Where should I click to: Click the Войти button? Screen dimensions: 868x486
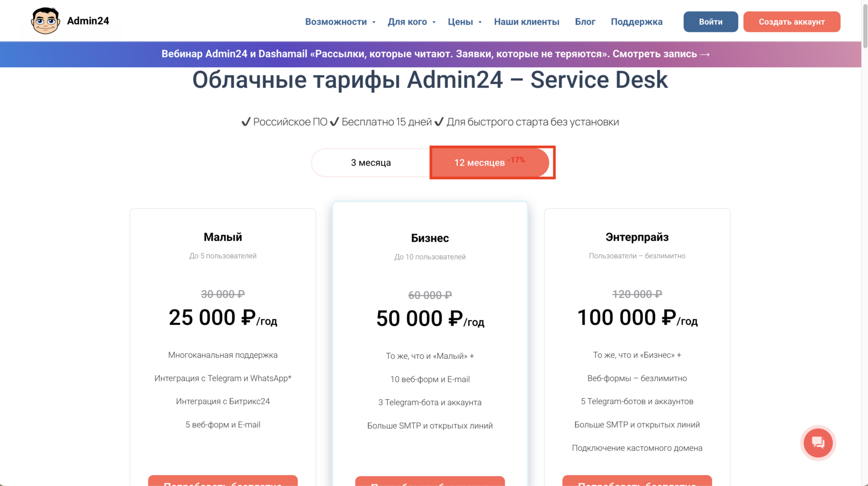click(710, 22)
